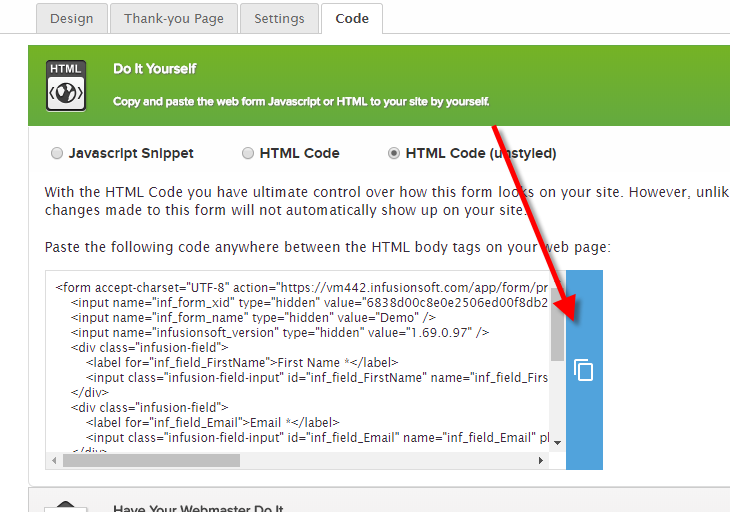Screen dimensions: 730x512
Task: Click the HTML Do It Yourself icon
Action: click(66, 86)
